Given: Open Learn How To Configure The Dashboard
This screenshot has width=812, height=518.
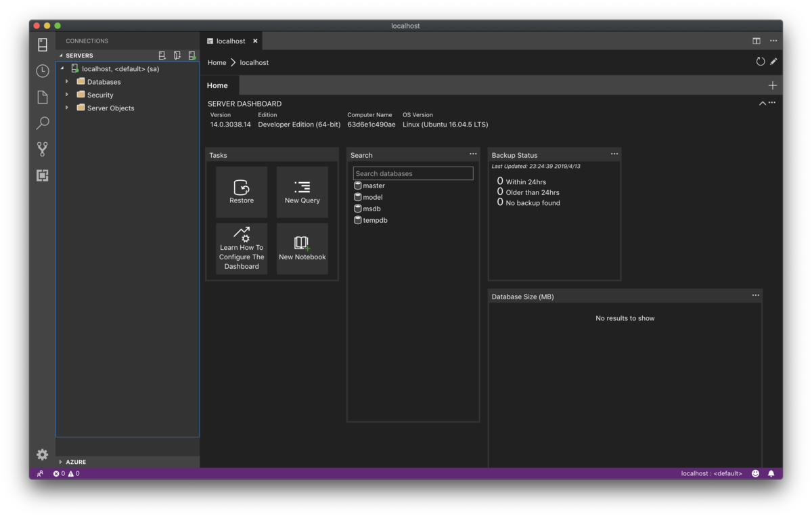Looking at the screenshot, I should click(242, 249).
